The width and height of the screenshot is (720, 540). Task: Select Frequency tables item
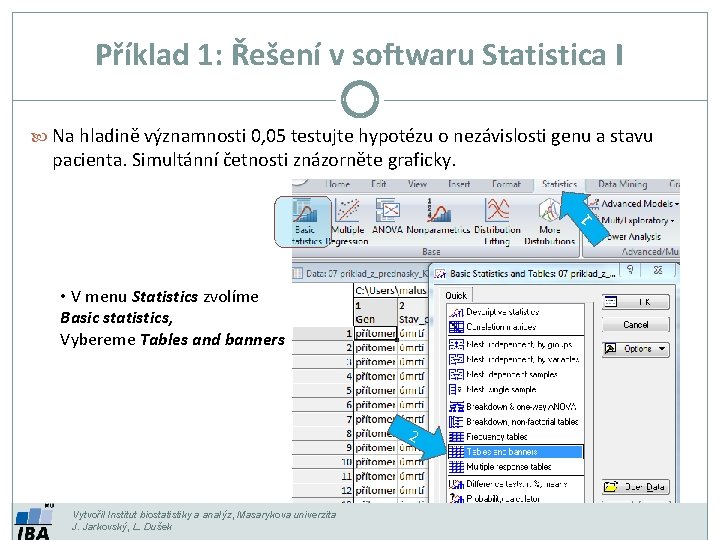pos(515,437)
